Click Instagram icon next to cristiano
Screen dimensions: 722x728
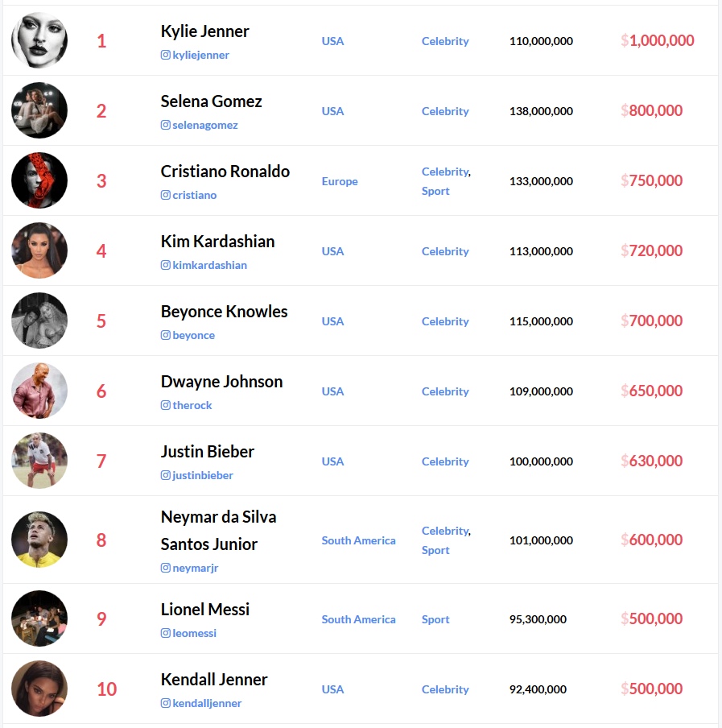pyautogui.click(x=165, y=195)
